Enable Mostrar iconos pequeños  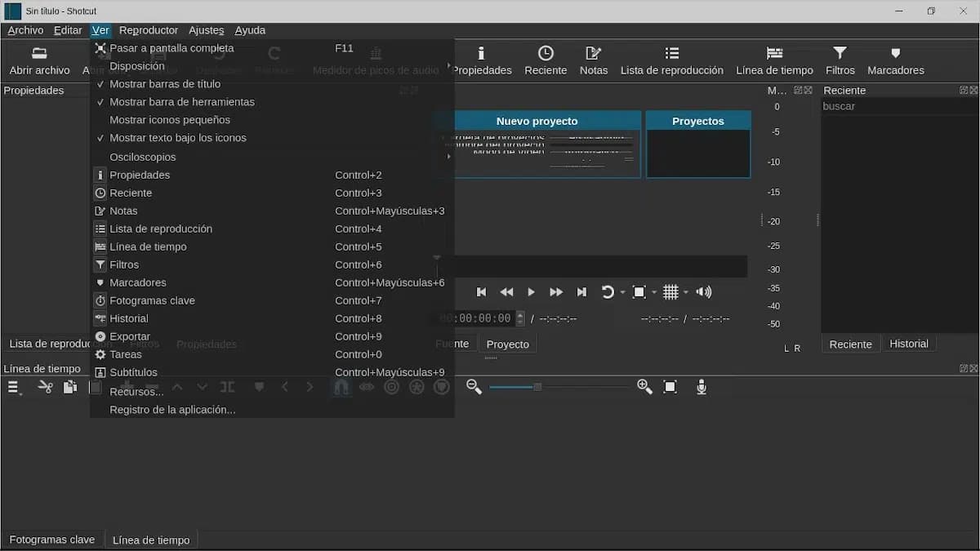(272, 120)
